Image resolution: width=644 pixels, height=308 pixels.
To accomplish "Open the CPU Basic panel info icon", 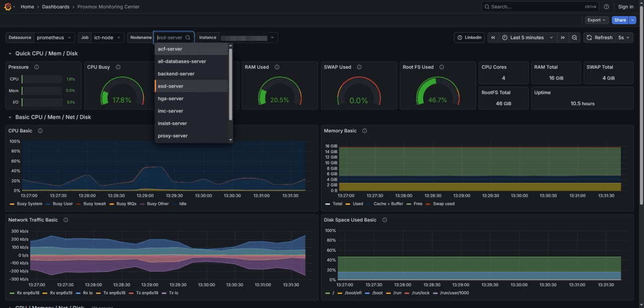I will (40, 130).
